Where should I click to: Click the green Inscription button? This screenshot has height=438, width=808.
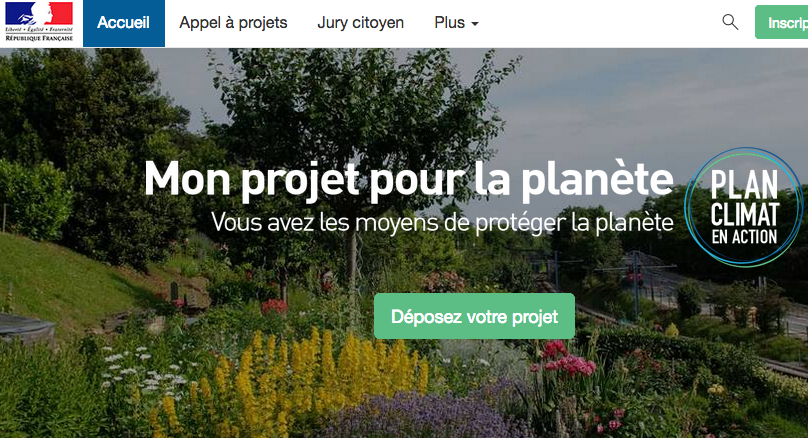(782, 22)
